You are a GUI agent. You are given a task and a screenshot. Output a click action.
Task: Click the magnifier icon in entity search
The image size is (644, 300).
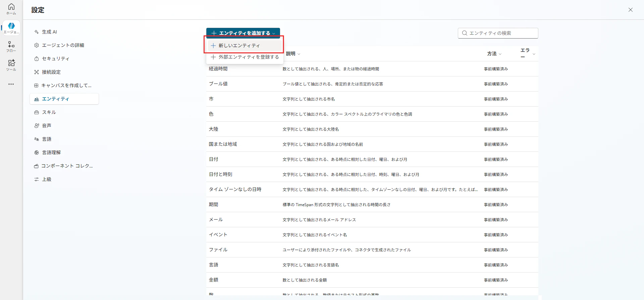(x=465, y=33)
